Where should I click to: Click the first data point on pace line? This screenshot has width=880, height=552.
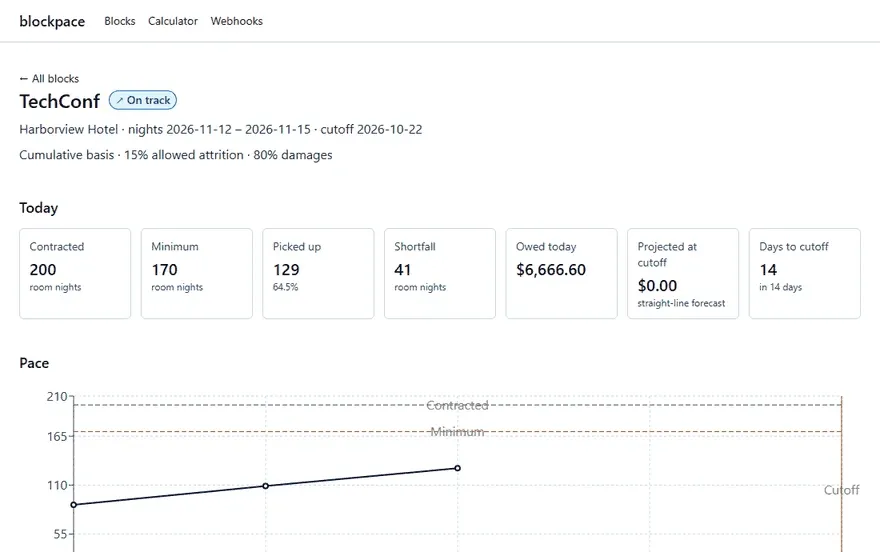74,505
